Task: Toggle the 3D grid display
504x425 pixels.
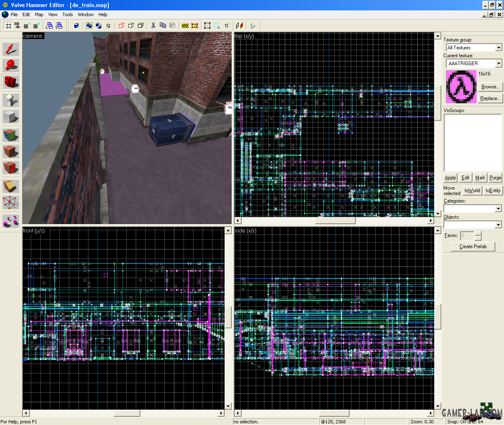Action: click(17, 26)
